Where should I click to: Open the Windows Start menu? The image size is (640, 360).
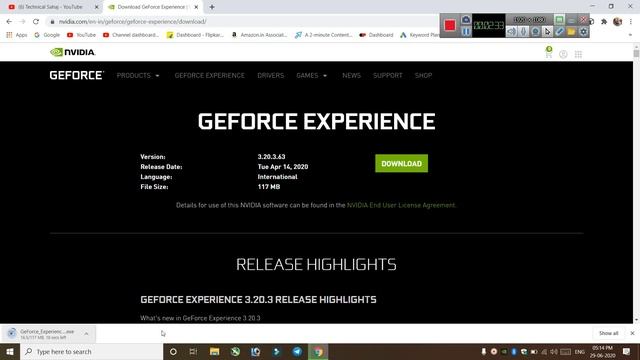(x=10, y=352)
